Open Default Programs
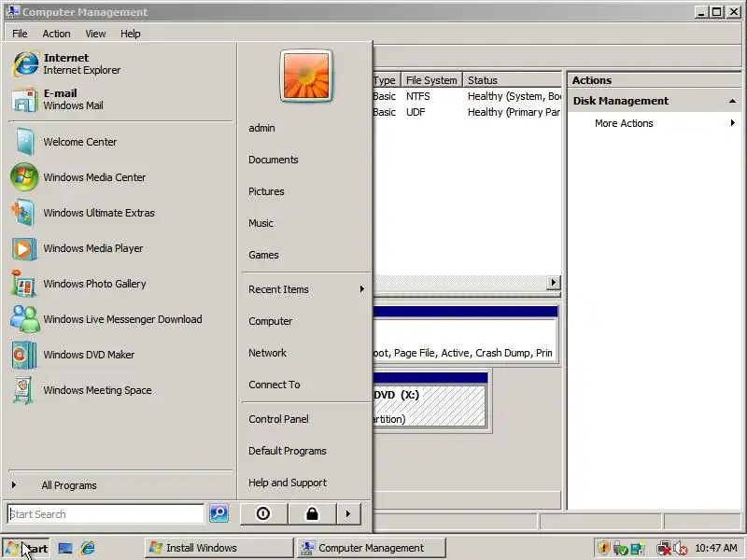The image size is (747, 560). click(x=306, y=451)
